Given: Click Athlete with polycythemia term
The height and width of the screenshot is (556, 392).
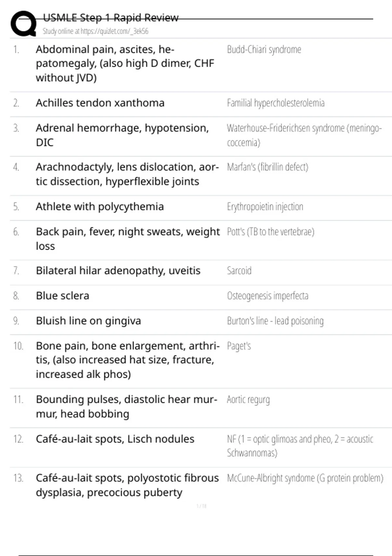Looking at the screenshot, I should point(100,207).
